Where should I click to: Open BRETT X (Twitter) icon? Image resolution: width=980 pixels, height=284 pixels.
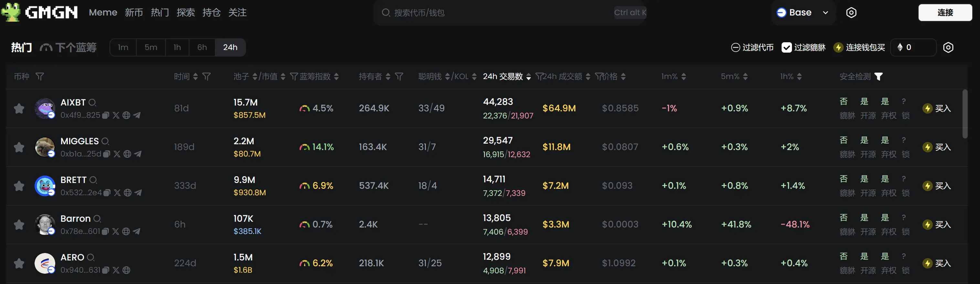pos(118,193)
